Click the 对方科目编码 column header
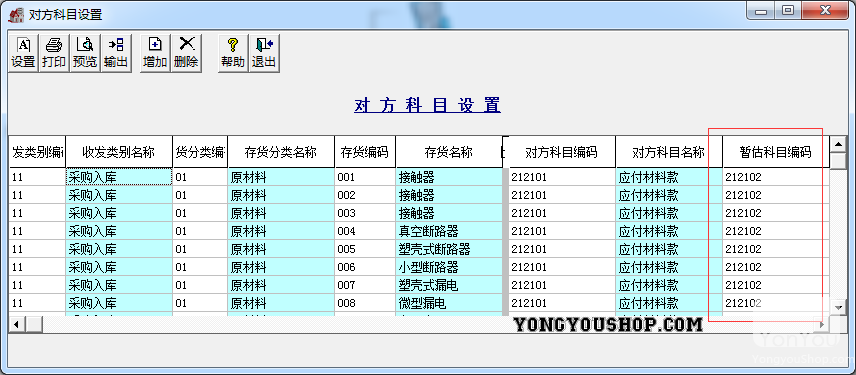 (562, 152)
